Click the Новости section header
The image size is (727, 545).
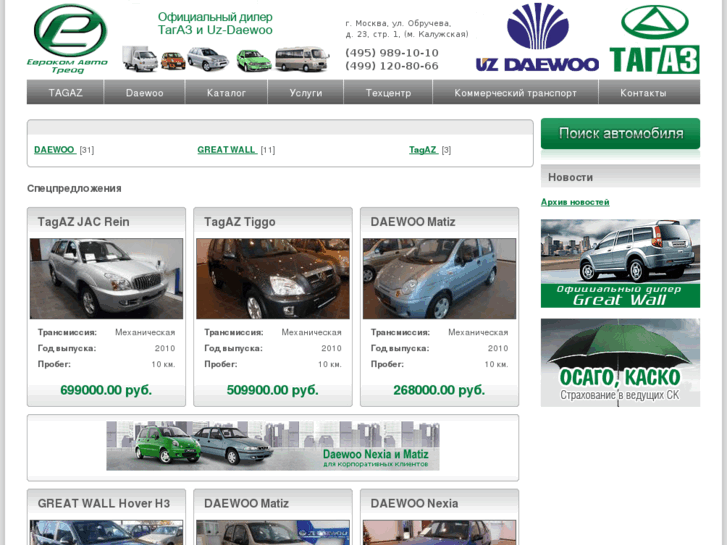(620, 177)
